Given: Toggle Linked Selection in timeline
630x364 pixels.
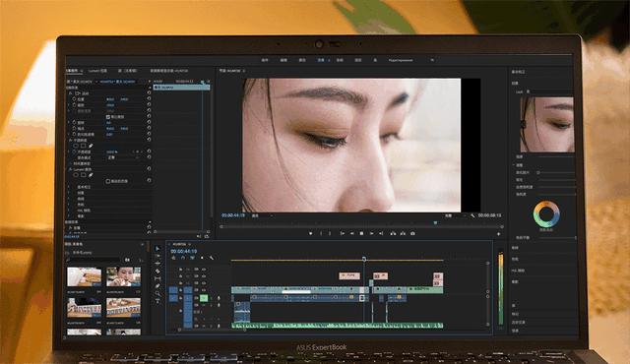Looking at the screenshot, I should click(x=192, y=258).
